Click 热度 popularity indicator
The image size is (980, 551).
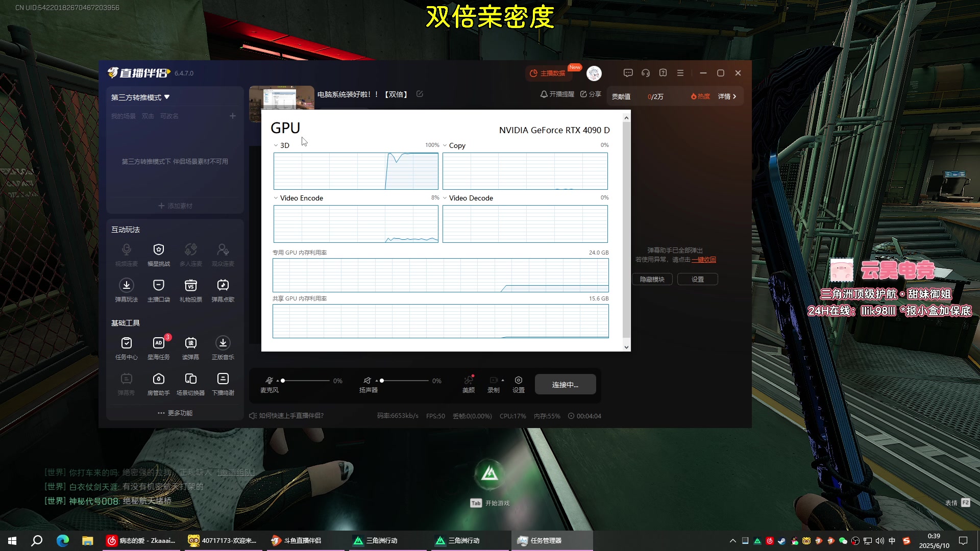(x=700, y=96)
